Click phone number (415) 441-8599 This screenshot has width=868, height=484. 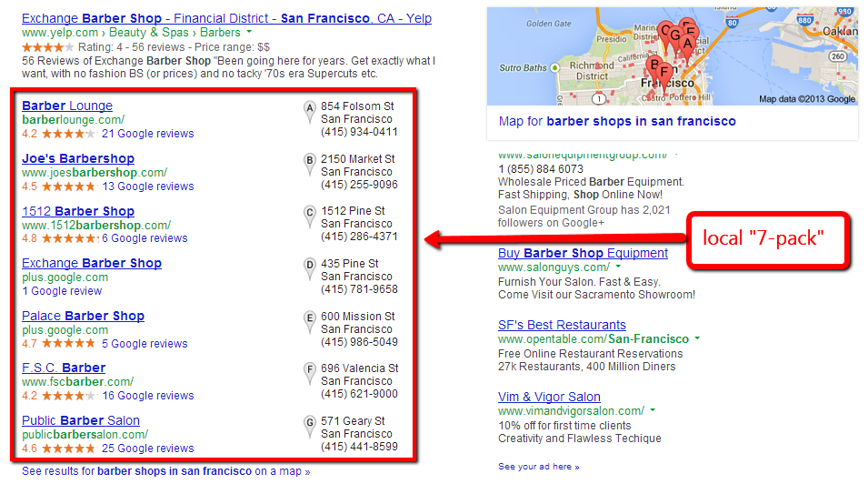[x=359, y=447]
